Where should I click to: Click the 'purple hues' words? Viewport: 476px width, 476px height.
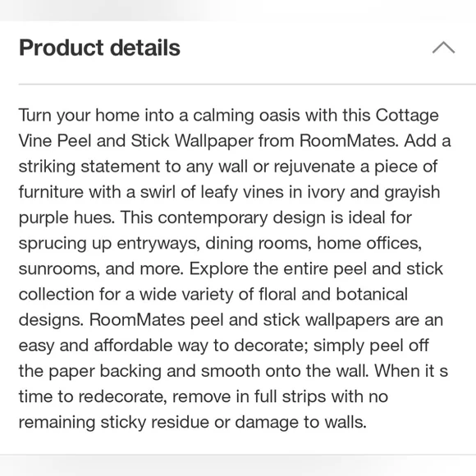(66, 218)
